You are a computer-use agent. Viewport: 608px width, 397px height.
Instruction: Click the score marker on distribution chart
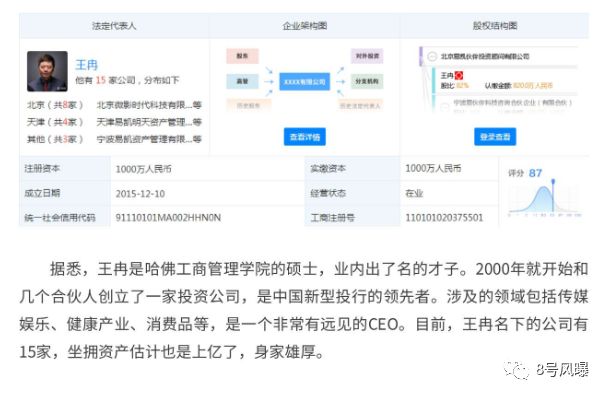[553, 181]
